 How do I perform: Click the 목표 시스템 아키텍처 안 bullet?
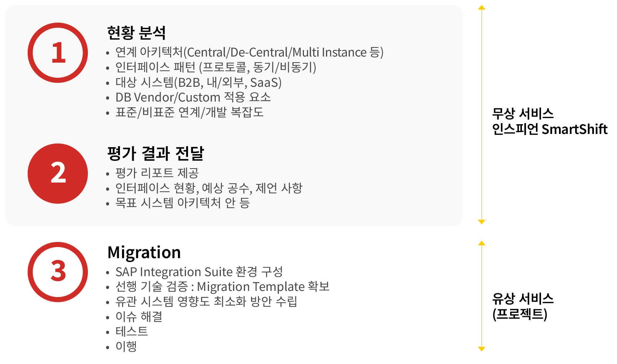(183, 203)
